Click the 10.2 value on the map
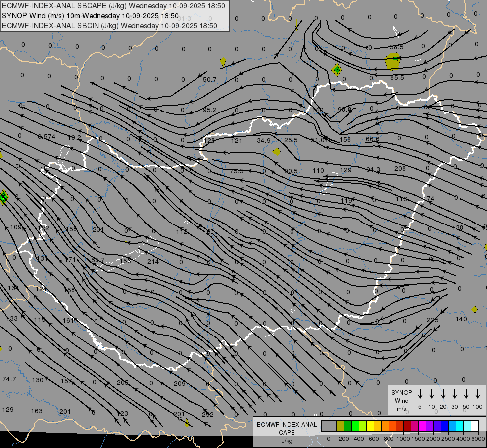Image resolution: width=487 pixels, height=448 pixels. [x=74, y=137]
